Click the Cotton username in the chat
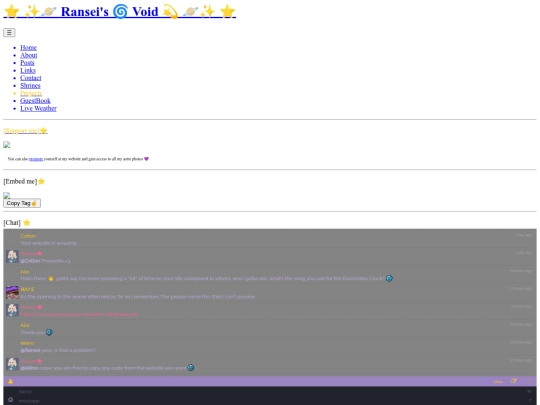The width and height of the screenshot is (540, 405). 28,236
